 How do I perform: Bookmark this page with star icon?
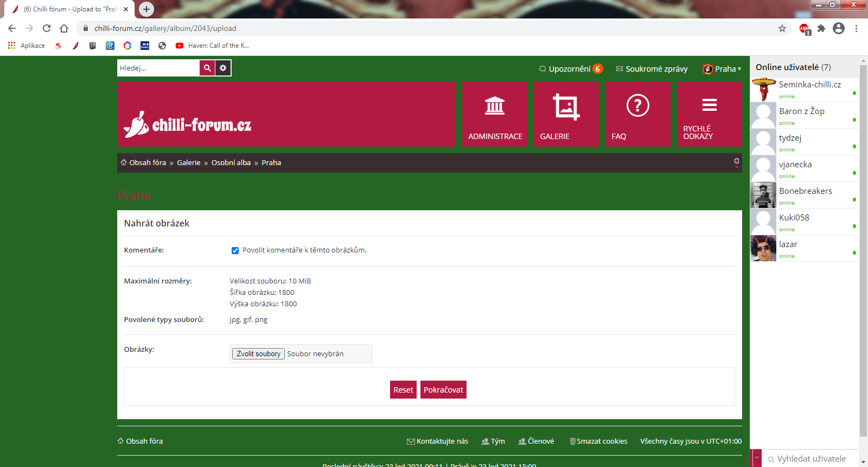click(782, 28)
